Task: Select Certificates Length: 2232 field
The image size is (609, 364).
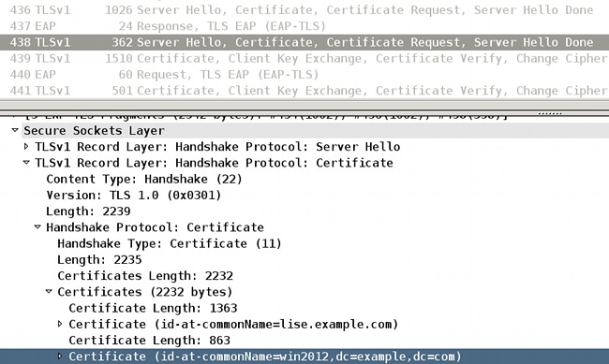Action: point(145,275)
